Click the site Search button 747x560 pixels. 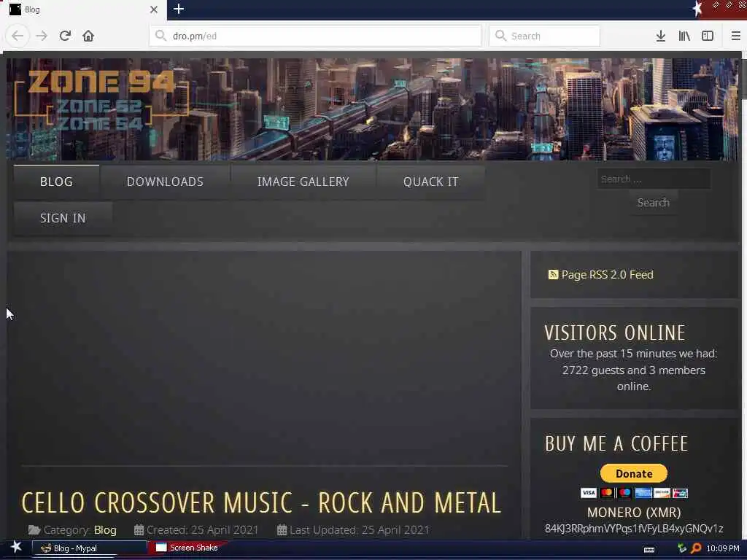coord(653,203)
